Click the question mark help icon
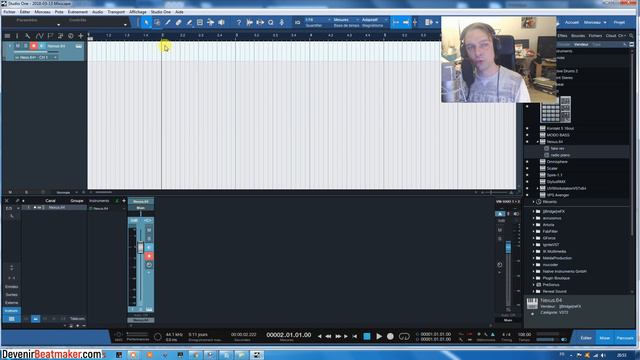The height and width of the screenshot is (360, 640). click(x=239, y=22)
